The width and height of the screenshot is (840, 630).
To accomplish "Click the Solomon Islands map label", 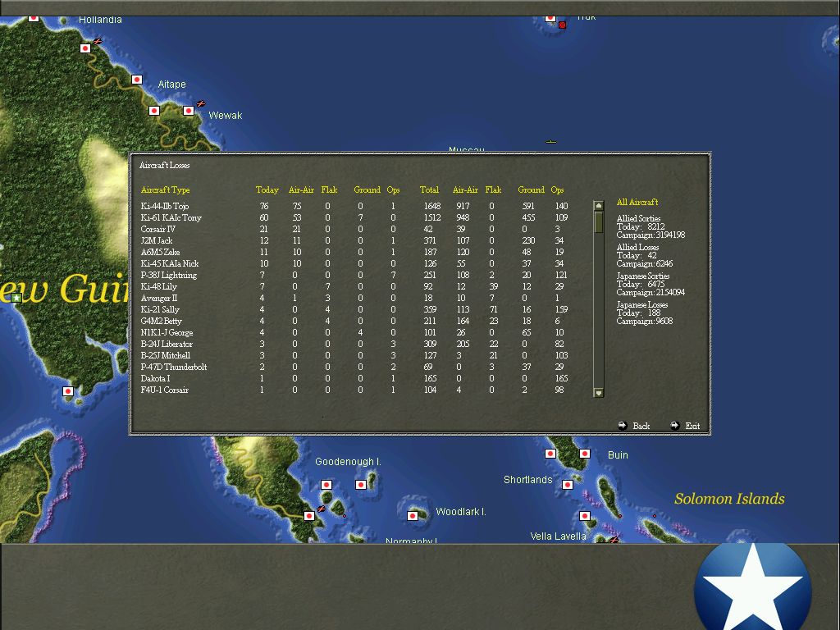I will coord(729,499).
